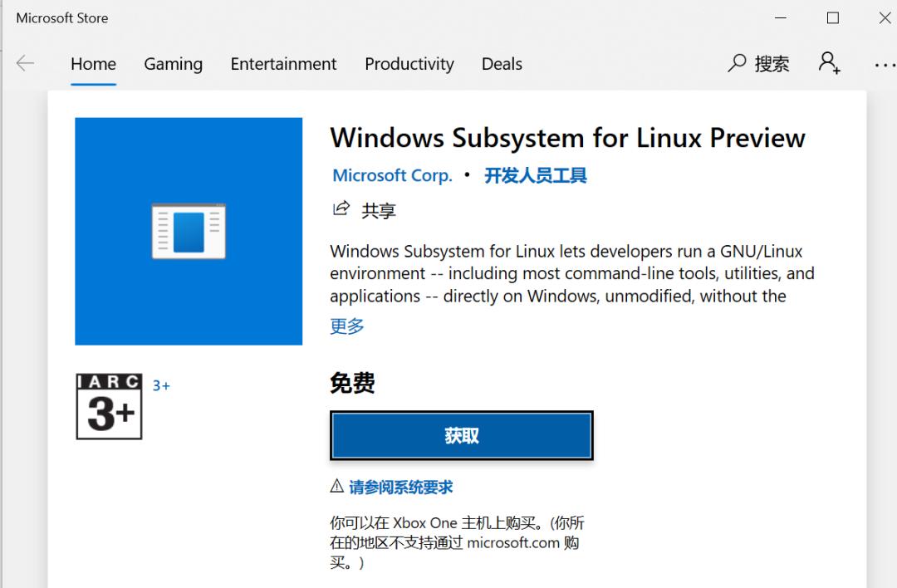Click the back arrow icon
This screenshot has width=897, height=588.
25,63
